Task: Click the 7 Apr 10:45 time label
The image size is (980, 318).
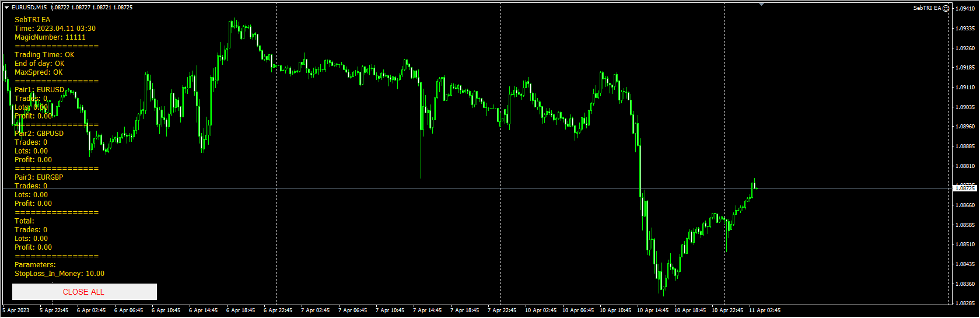Action: coord(390,310)
